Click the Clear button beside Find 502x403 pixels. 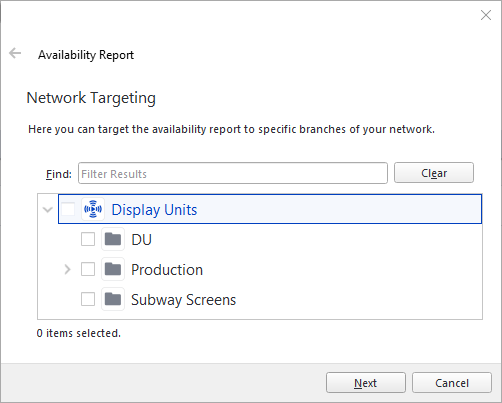pyautogui.click(x=434, y=173)
